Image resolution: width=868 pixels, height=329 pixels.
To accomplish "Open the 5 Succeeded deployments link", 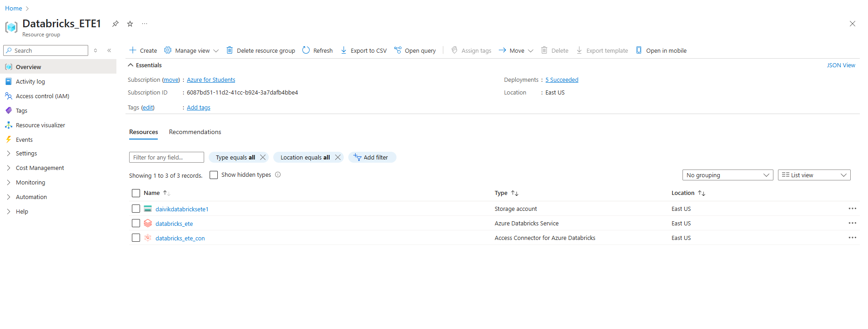I will tap(562, 80).
